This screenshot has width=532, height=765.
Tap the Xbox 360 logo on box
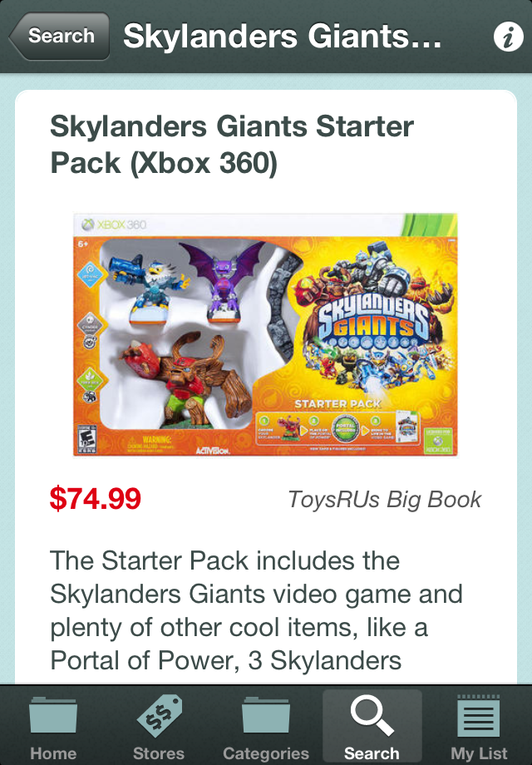click(x=114, y=225)
